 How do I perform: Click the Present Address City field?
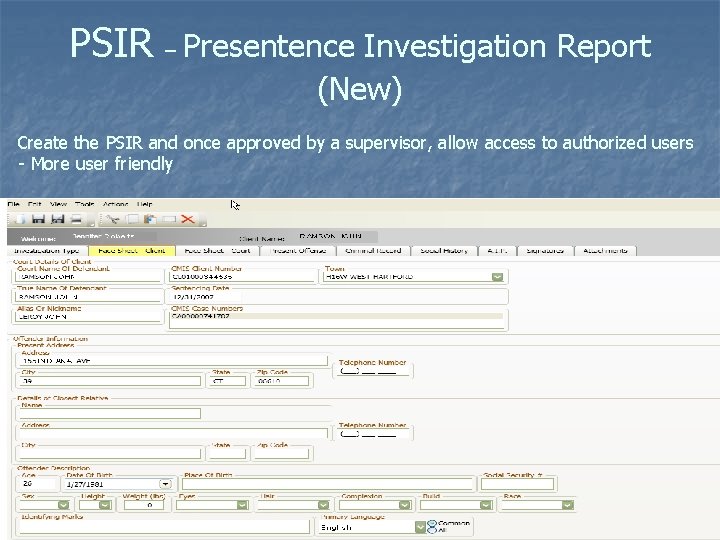(110, 381)
